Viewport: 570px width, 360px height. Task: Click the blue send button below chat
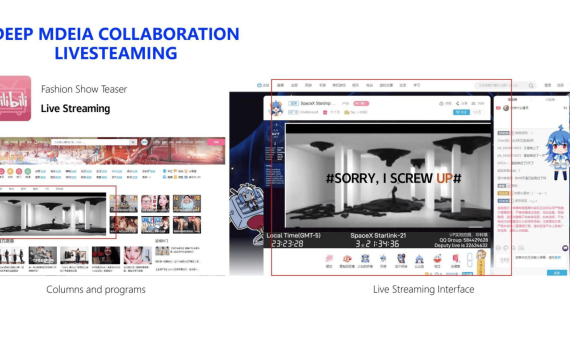pyautogui.click(x=557, y=273)
